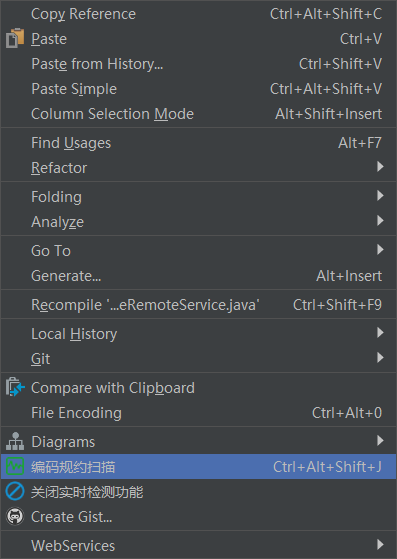
Task: Expand the Folding submenu arrow
Action: (380, 196)
